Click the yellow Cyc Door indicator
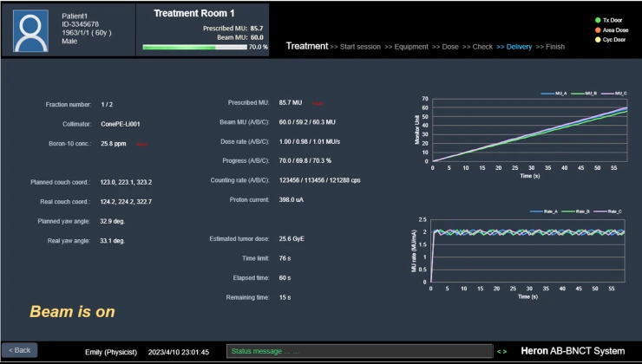This screenshot has width=642, height=364. point(573,40)
